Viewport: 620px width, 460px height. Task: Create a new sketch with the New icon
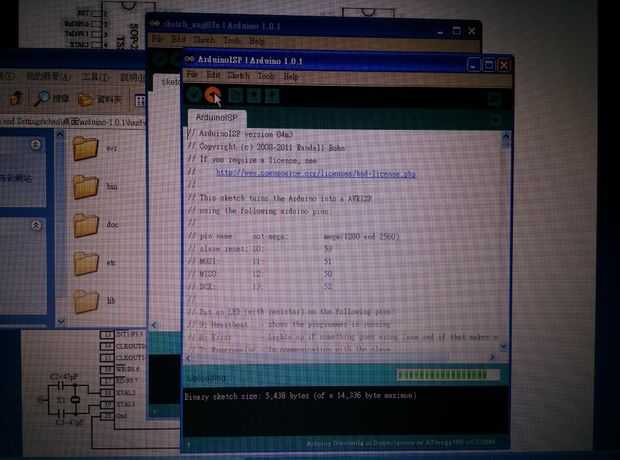tap(235, 96)
